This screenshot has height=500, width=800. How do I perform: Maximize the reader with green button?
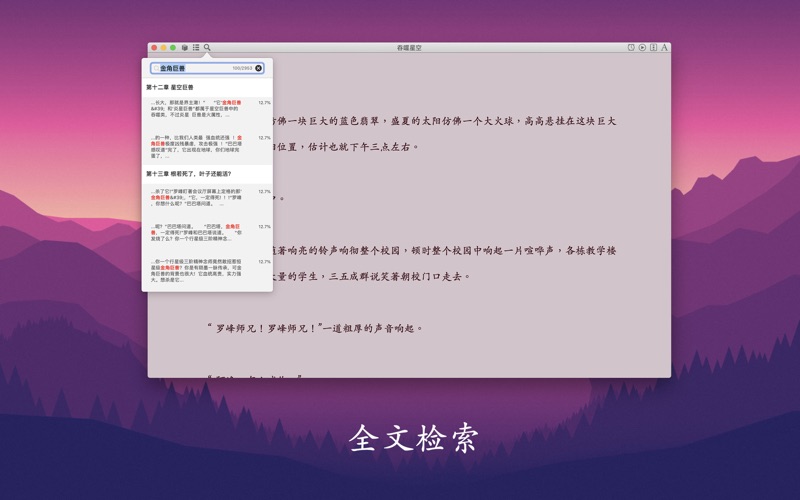(173, 47)
